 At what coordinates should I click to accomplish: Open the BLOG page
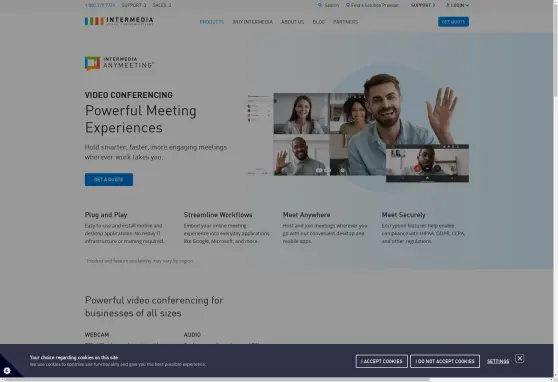[x=319, y=22]
